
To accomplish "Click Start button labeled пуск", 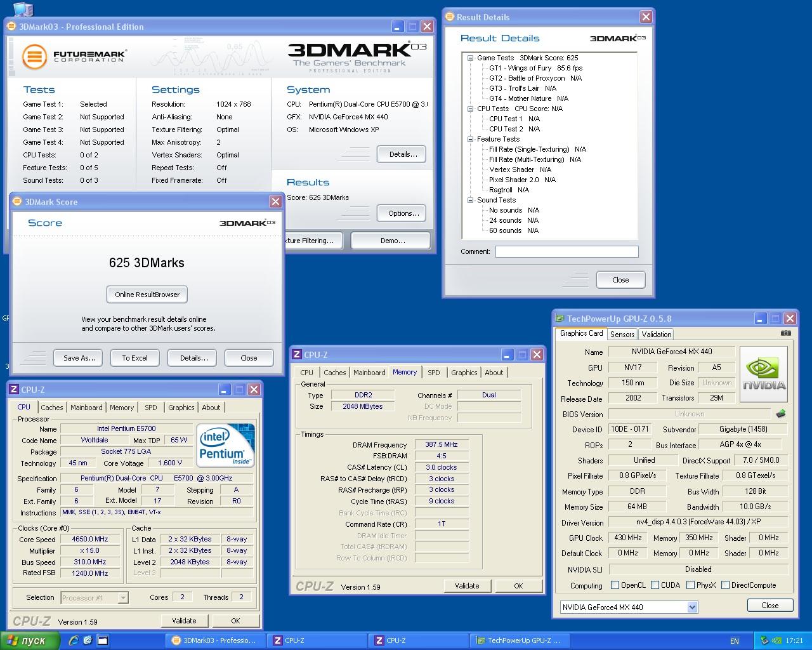I will [30, 641].
